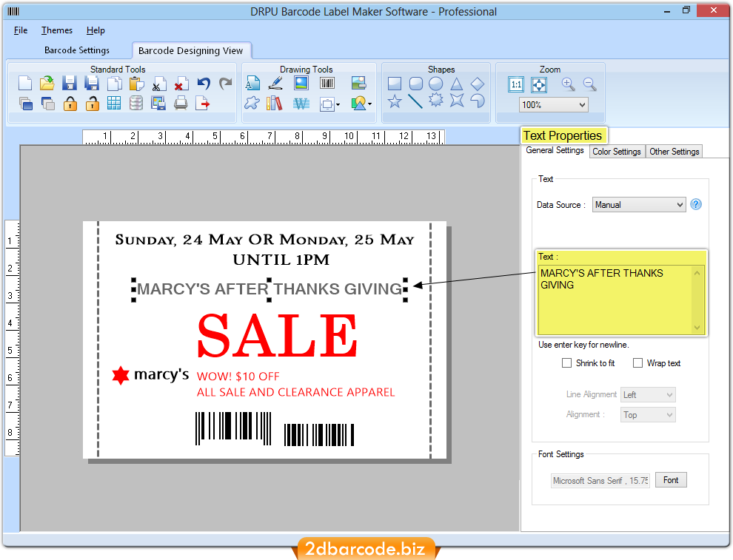Toggle the grid icon in Standard Tools
Viewport: 733px width, 560px height.
[114, 104]
